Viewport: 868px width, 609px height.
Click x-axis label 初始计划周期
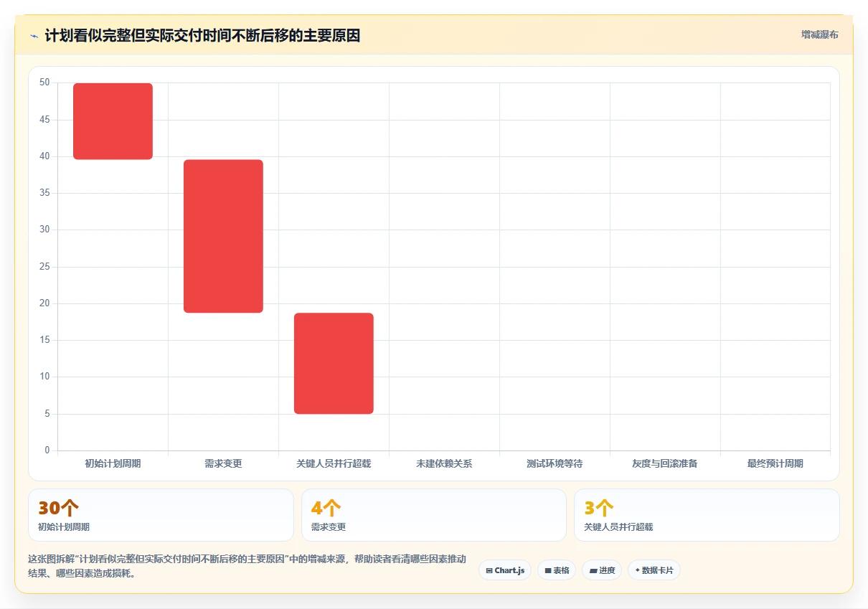click(x=113, y=463)
